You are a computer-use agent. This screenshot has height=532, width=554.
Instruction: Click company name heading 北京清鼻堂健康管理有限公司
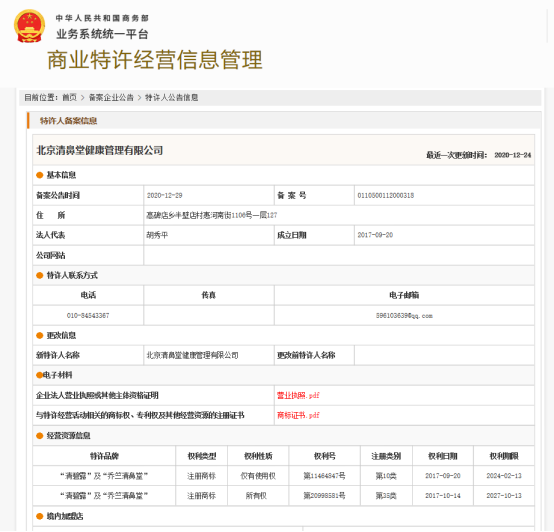tap(100, 150)
